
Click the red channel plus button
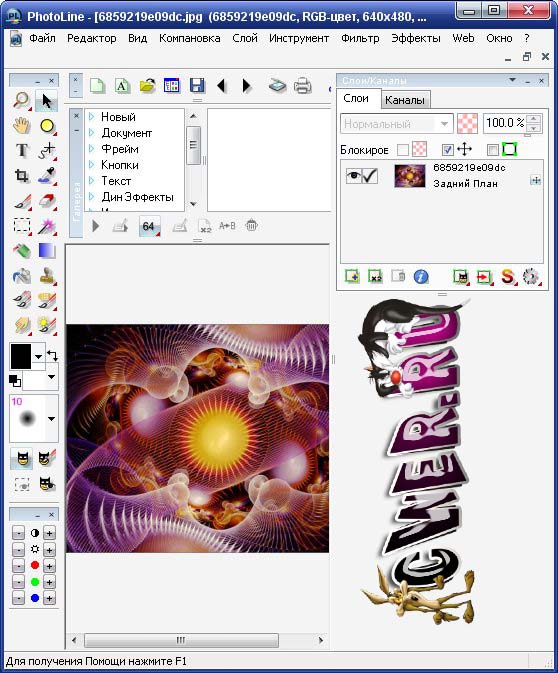pyautogui.click(x=49, y=566)
